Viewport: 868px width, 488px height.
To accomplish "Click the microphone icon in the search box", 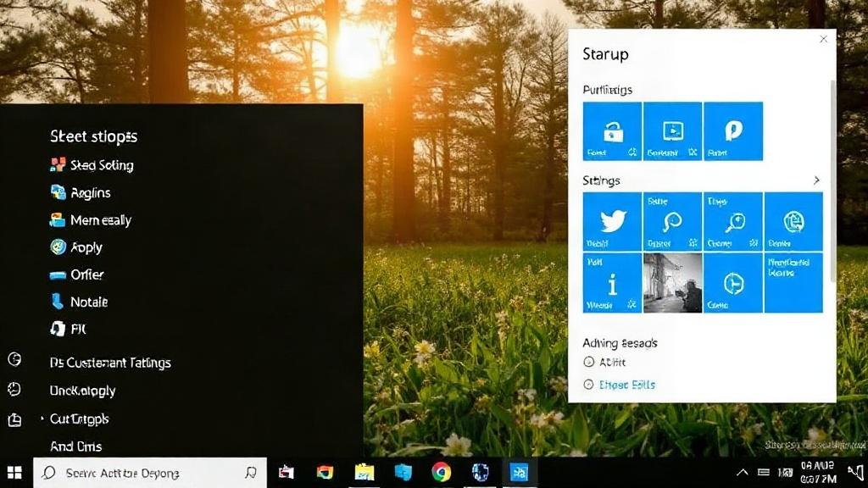I will [251, 473].
